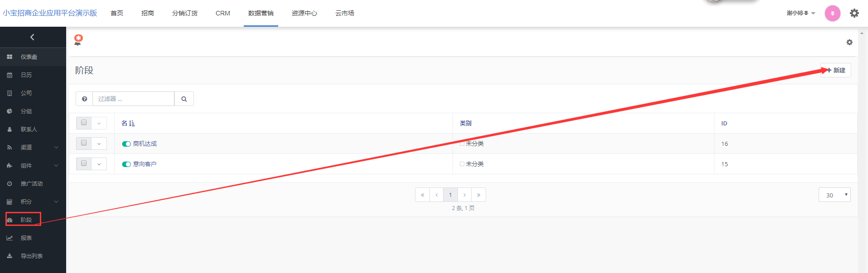Collapse the left sidebar with back arrow
868x273 pixels.
(x=32, y=37)
